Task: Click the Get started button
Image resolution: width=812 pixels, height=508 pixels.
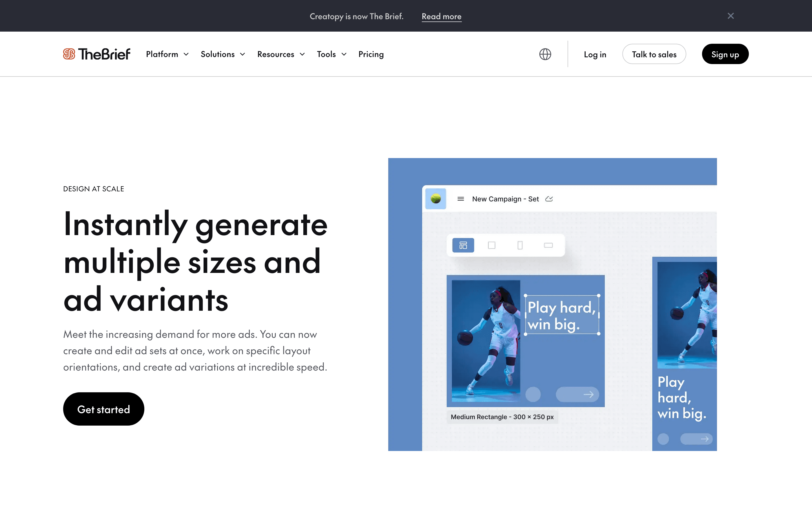Action: [x=104, y=409]
